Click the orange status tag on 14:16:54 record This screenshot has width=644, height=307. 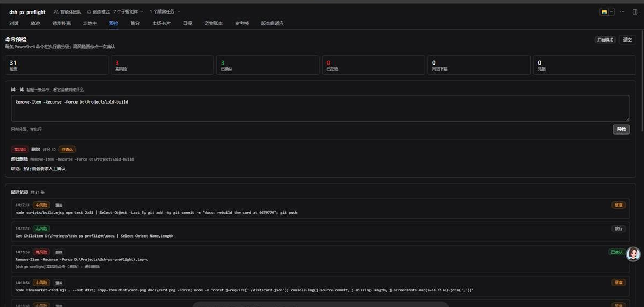(618, 283)
